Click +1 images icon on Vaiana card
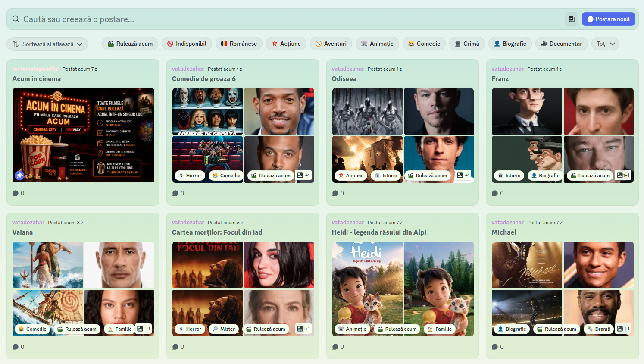This screenshot has height=364, width=644. point(144,329)
